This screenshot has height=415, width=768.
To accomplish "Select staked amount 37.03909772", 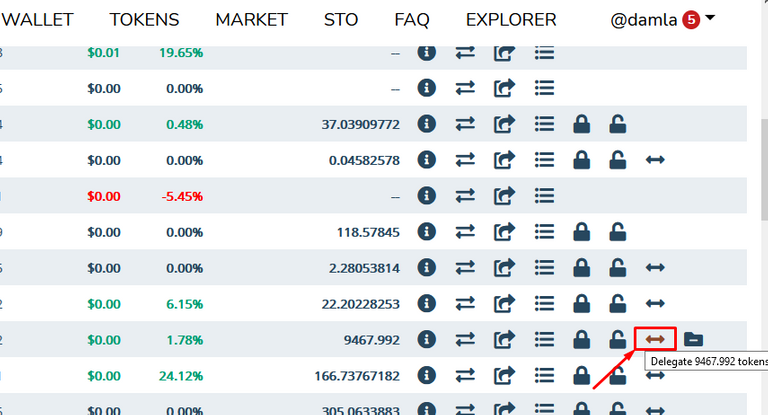I will (360, 124).
